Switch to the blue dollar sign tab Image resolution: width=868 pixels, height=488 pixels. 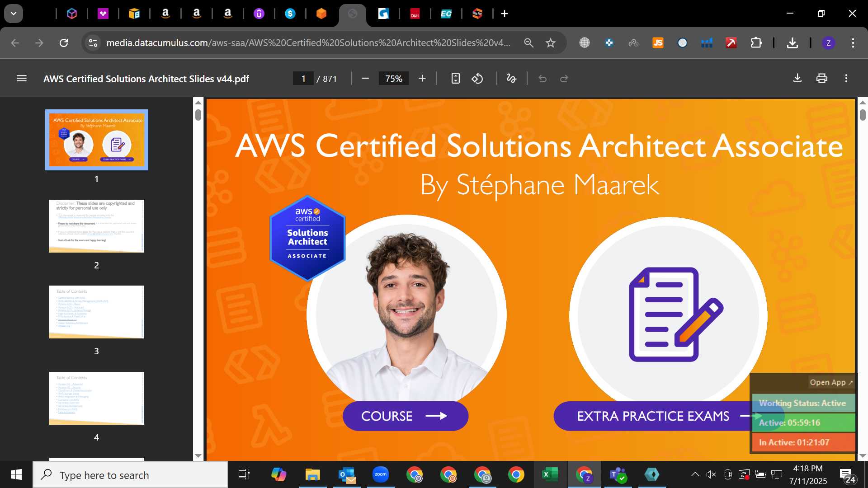pyautogui.click(x=290, y=14)
